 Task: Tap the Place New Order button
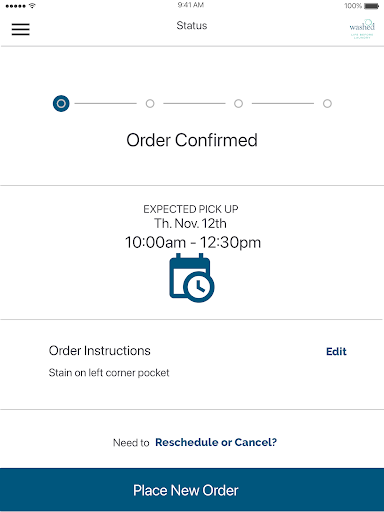click(192, 490)
